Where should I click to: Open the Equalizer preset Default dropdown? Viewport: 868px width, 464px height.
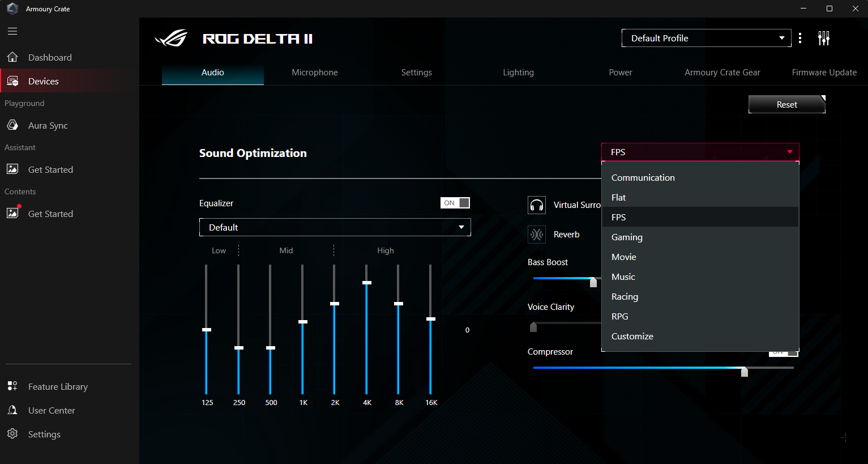tap(335, 227)
